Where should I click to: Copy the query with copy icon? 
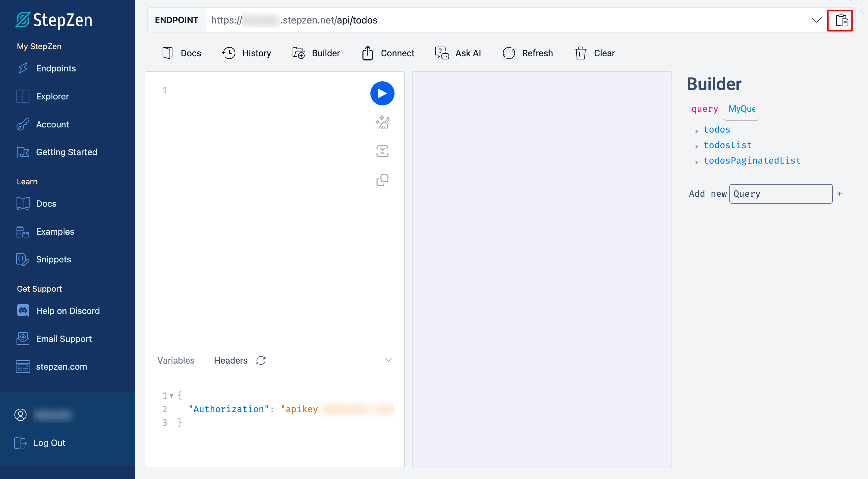pos(382,180)
